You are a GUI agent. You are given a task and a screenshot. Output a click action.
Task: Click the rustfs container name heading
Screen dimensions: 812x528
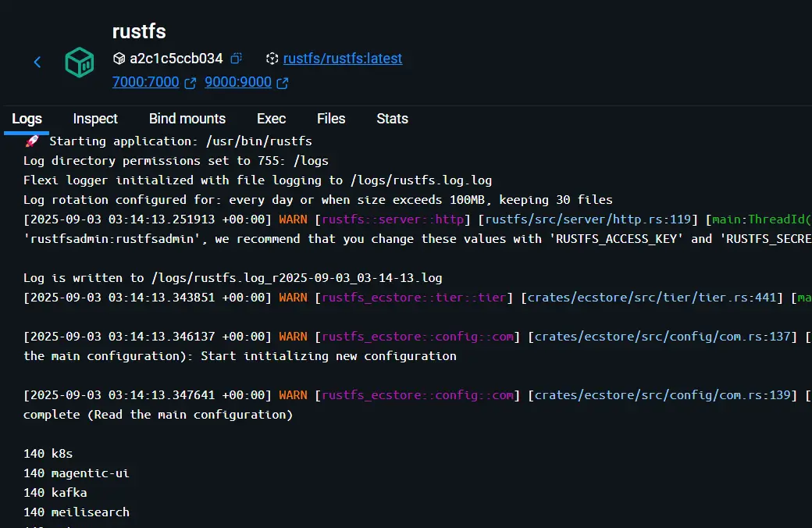coord(139,31)
